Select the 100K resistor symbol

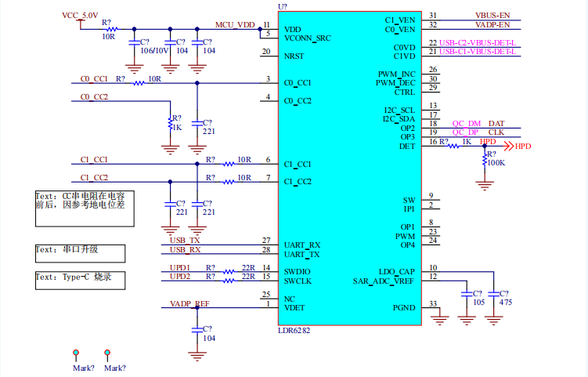pos(485,159)
